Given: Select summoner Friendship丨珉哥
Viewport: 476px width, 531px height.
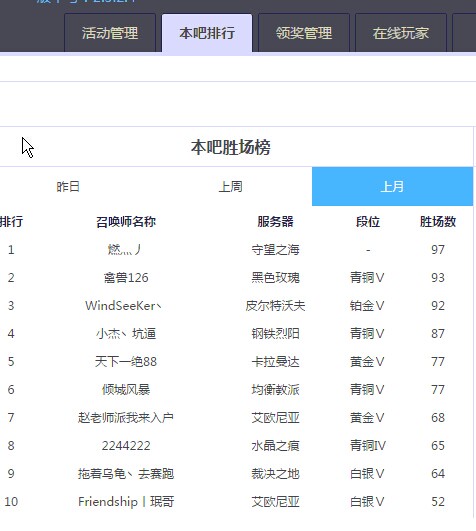Looking at the screenshot, I should pyautogui.click(x=126, y=502).
